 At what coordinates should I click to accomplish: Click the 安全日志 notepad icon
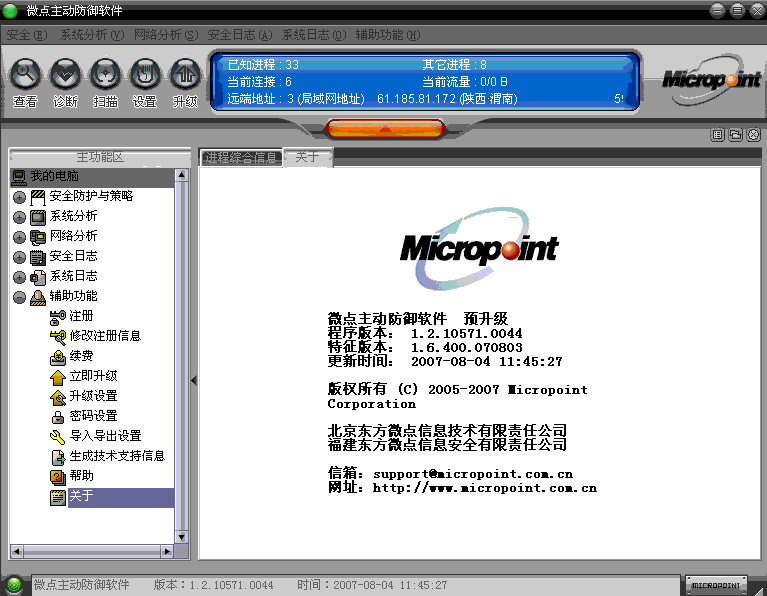(38, 257)
